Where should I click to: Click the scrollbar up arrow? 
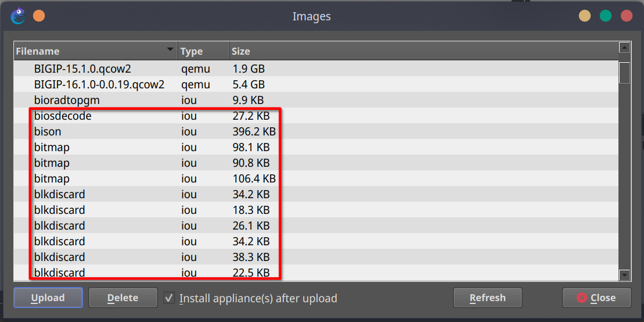pos(625,48)
